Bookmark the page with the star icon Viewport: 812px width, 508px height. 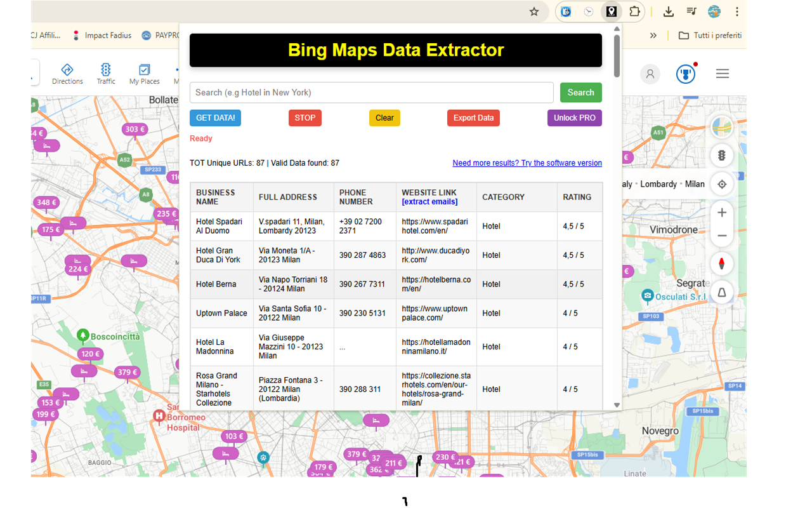(x=534, y=11)
